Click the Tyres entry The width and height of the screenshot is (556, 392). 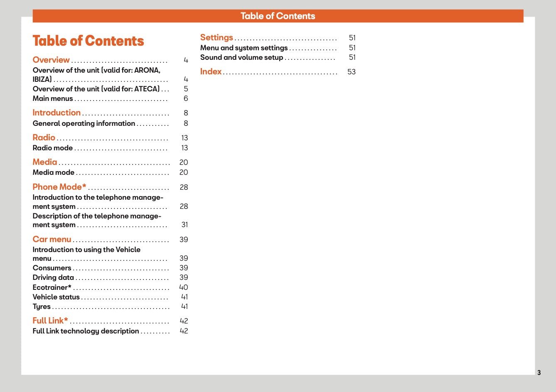(x=42, y=306)
